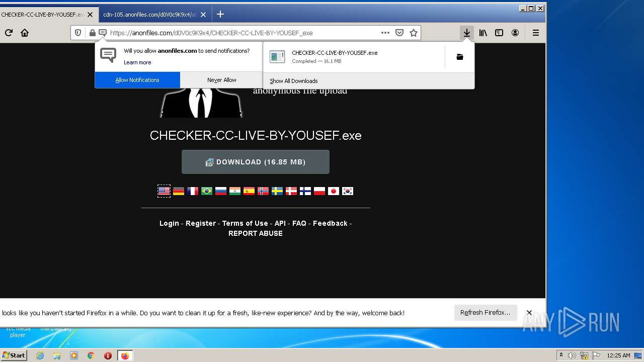Toggle the Downloads panel arrow
The image size is (644, 362).
pyautogui.click(x=467, y=33)
